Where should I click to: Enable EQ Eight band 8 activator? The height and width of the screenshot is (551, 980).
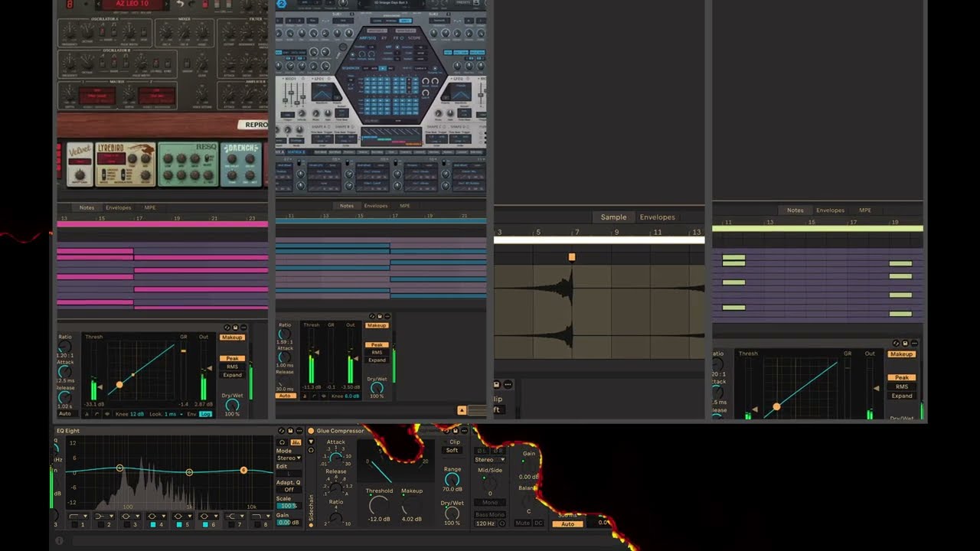pos(257,525)
